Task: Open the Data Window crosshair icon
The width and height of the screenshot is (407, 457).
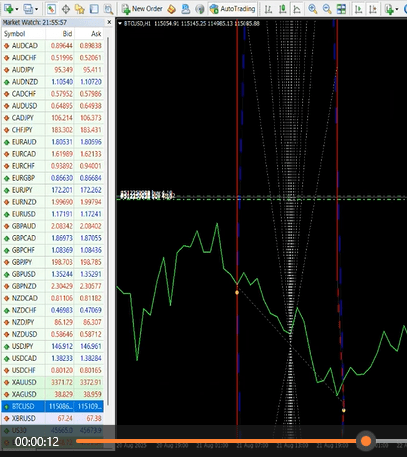Action: [x=66, y=9]
